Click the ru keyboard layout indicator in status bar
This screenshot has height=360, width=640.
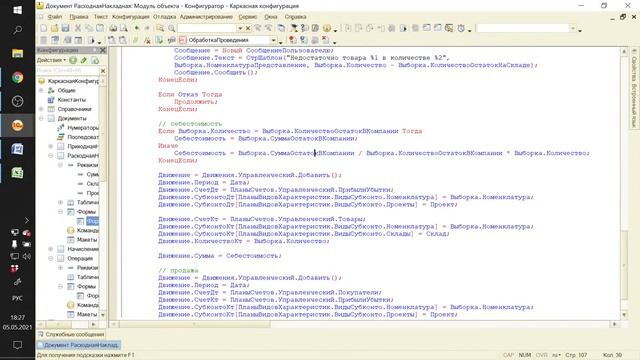(x=556, y=355)
